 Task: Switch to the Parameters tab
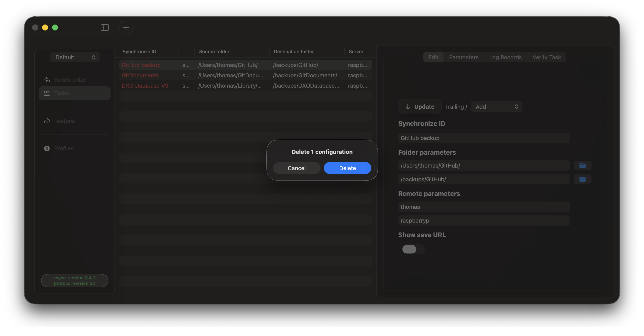(x=464, y=57)
